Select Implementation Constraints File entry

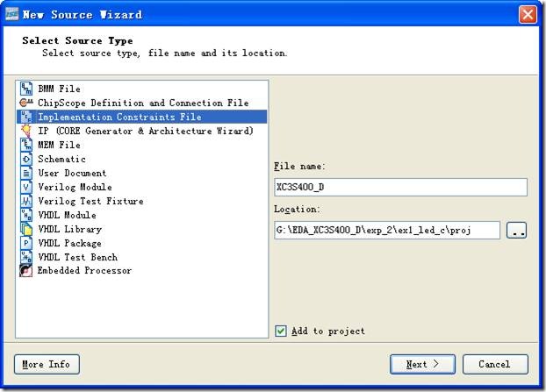click(x=119, y=117)
